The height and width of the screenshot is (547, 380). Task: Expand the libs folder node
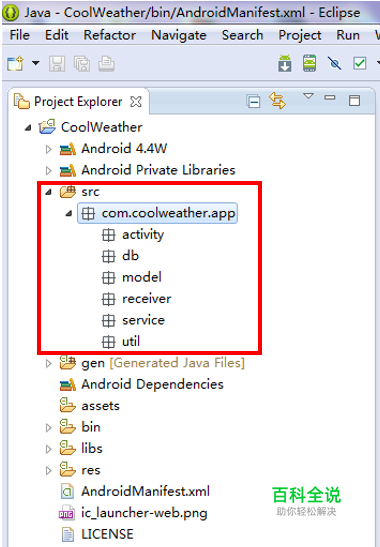[49, 449]
